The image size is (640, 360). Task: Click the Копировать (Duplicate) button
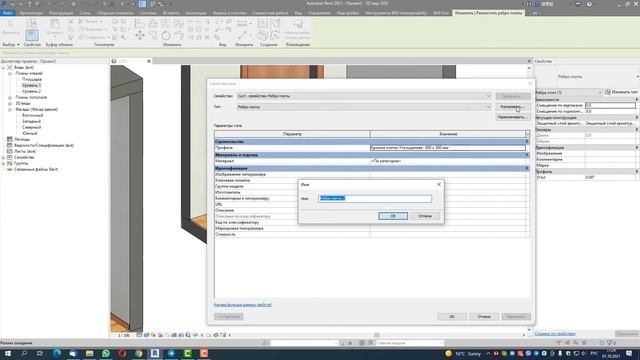513,107
